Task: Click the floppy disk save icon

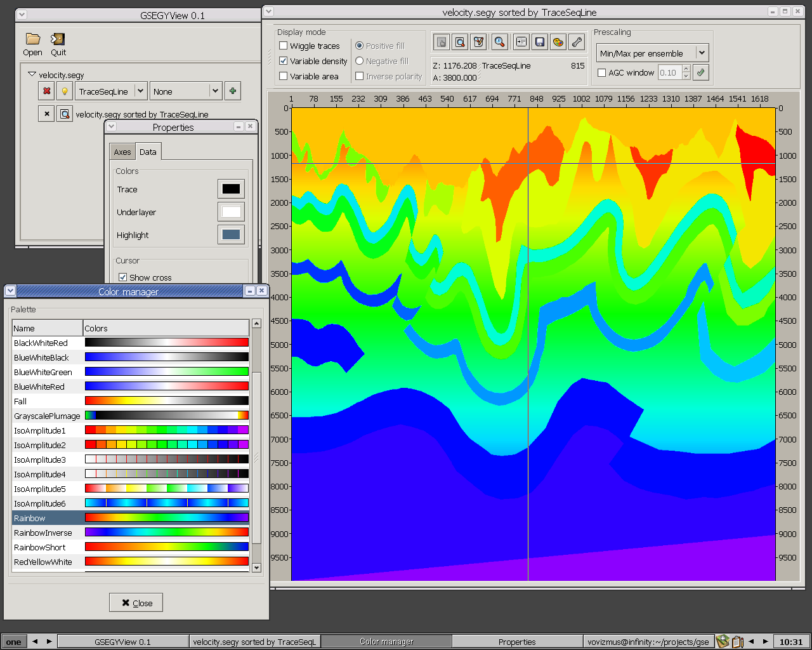Action: [x=539, y=42]
